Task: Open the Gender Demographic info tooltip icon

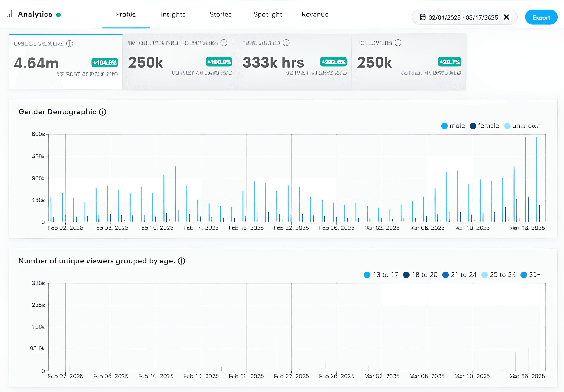Action: [103, 112]
